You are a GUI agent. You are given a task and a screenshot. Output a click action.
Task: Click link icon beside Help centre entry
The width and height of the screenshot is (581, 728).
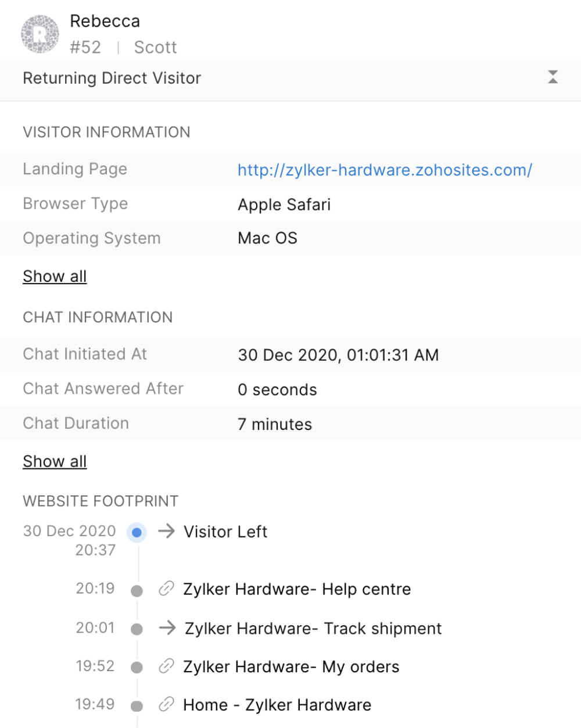click(x=166, y=589)
